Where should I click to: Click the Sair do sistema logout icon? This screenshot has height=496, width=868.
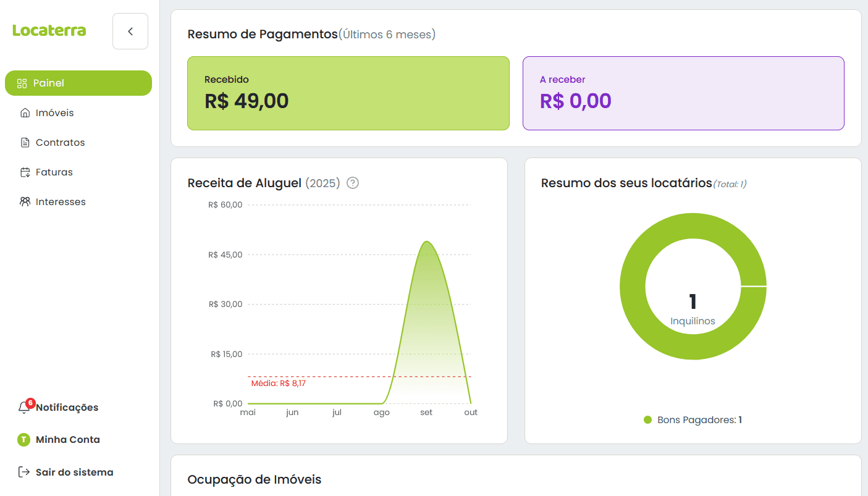24,473
